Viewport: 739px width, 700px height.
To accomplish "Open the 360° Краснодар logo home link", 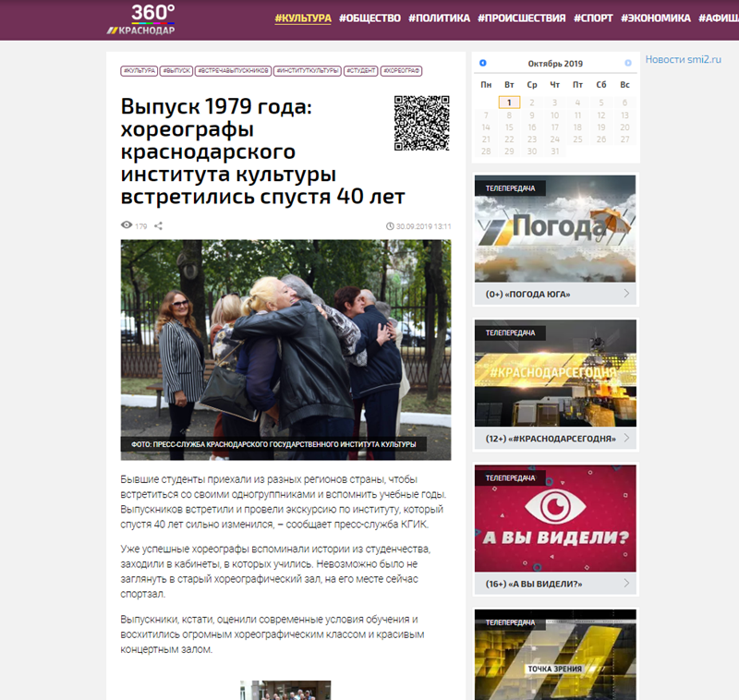I will [x=141, y=19].
